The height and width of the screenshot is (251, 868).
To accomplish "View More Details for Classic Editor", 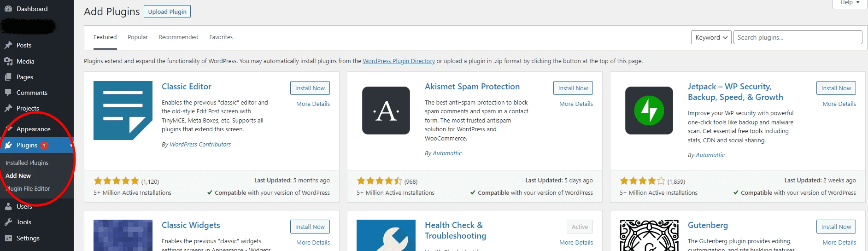I will pyautogui.click(x=313, y=104).
